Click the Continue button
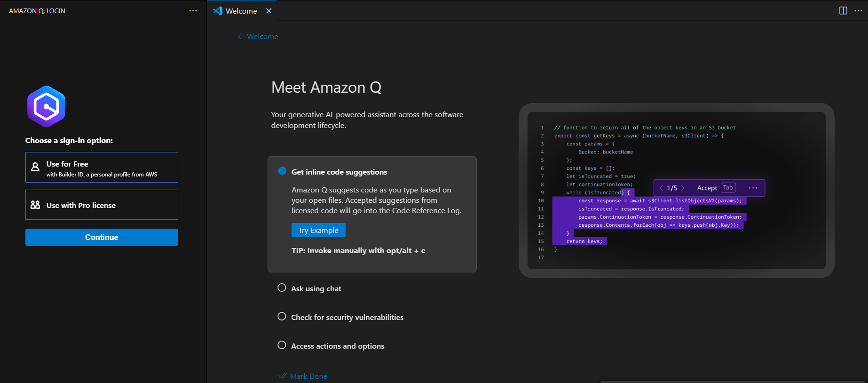 click(x=102, y=237)
